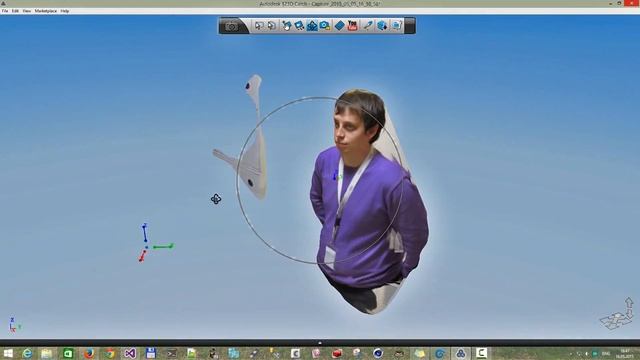Image resolution: width=640 pixels, height=360 pixels.
Task: Launch Firefox from the taskbar
Action: coord(89,353)
